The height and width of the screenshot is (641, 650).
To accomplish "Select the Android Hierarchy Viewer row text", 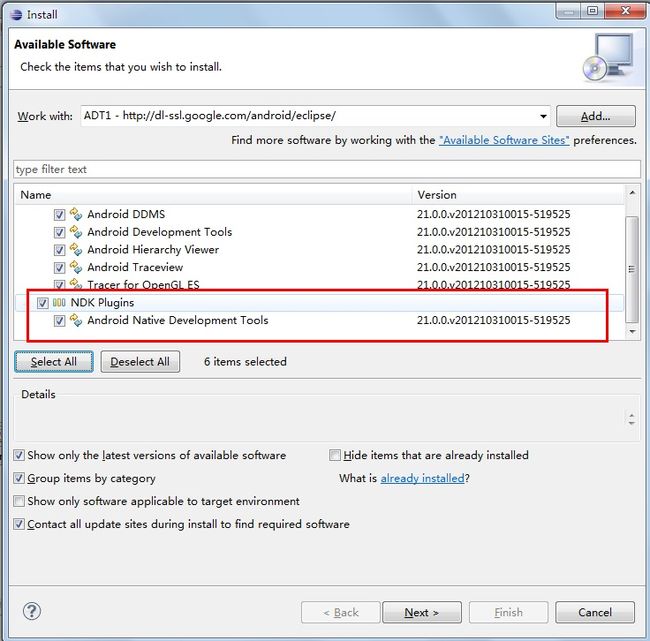I will (x=153, y=250).
